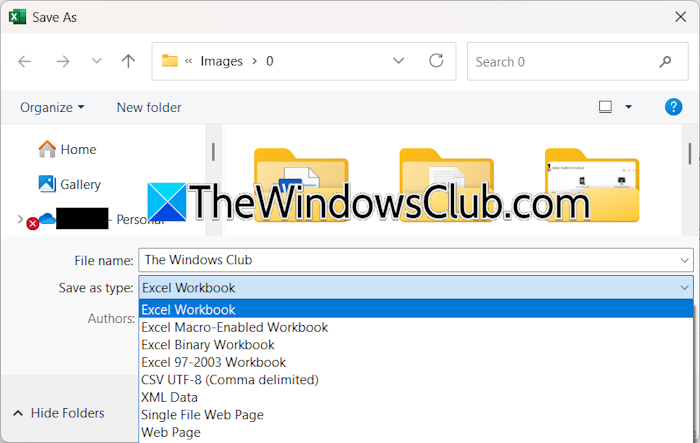
Task: Select the first folder with Word document
Action: tap(301, 185)
